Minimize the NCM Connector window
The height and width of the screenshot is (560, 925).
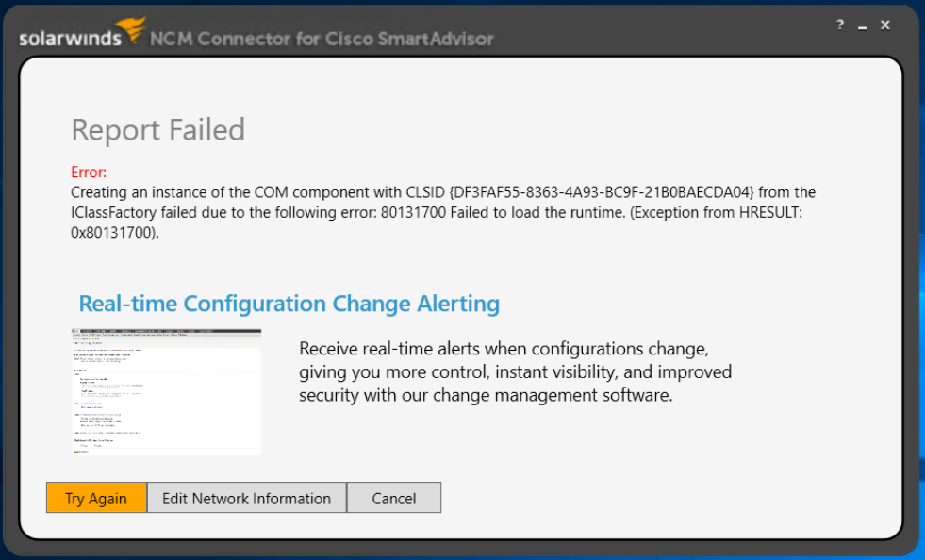tap(862, 26)
